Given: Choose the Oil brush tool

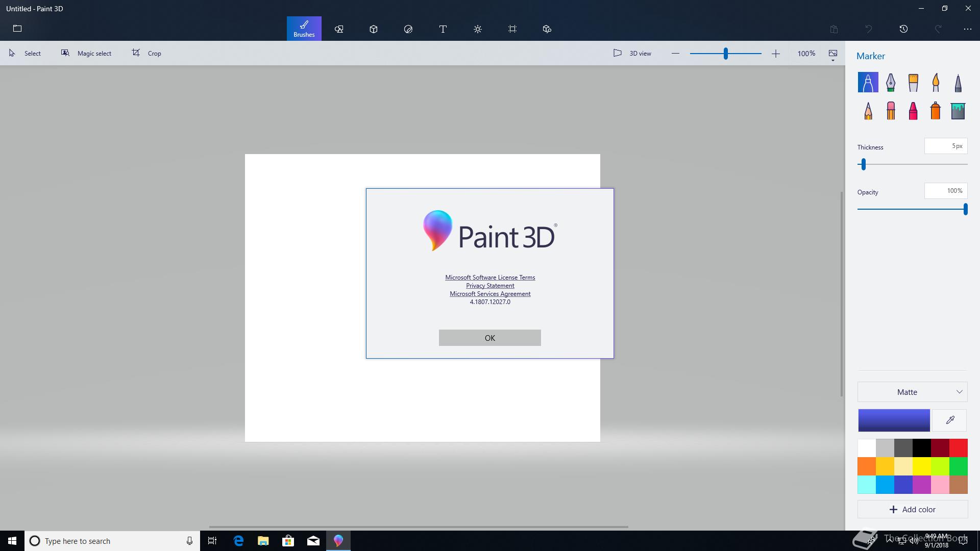Looking at the screenshot, I should coord(913,83).
